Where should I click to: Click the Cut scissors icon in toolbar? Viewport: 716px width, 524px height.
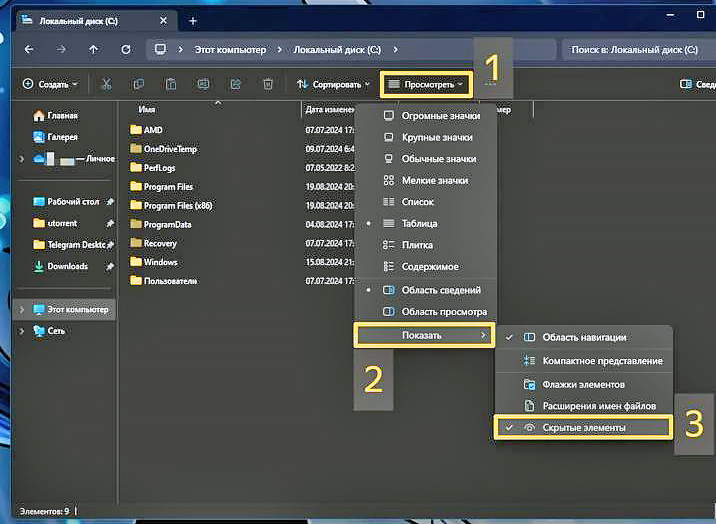(x=107, y=85)
